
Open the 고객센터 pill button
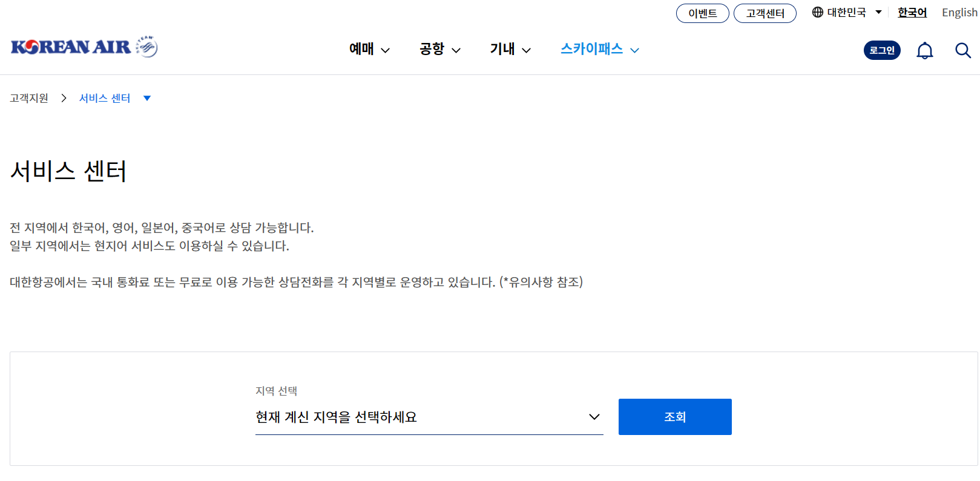point(765,13)
